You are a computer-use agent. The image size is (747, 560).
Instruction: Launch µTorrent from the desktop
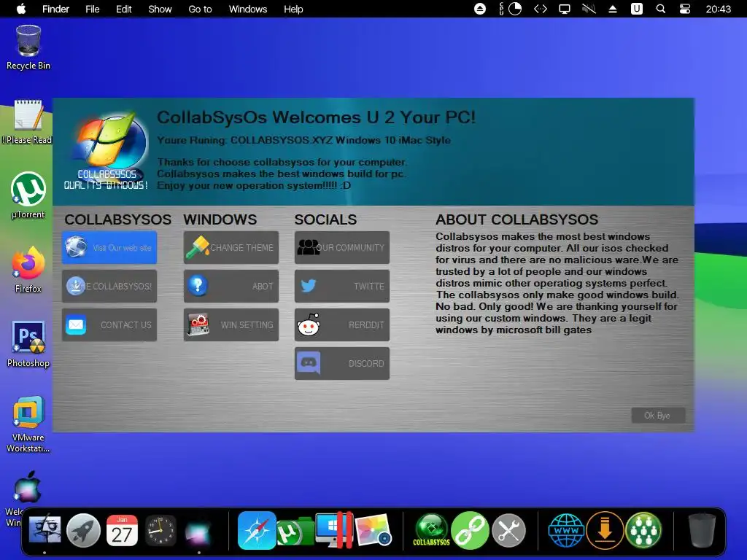[28, 195]
